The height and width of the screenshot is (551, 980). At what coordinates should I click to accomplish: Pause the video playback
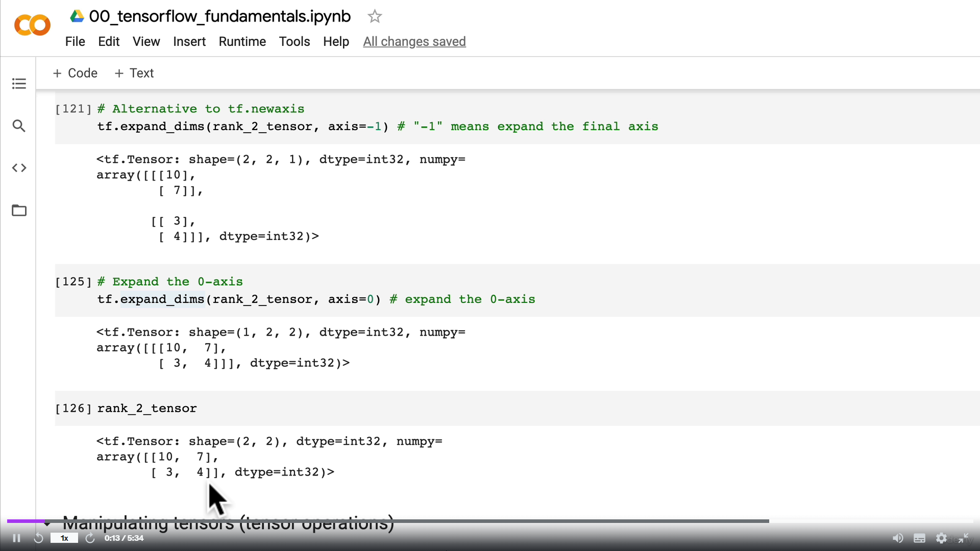coord(16,538)
